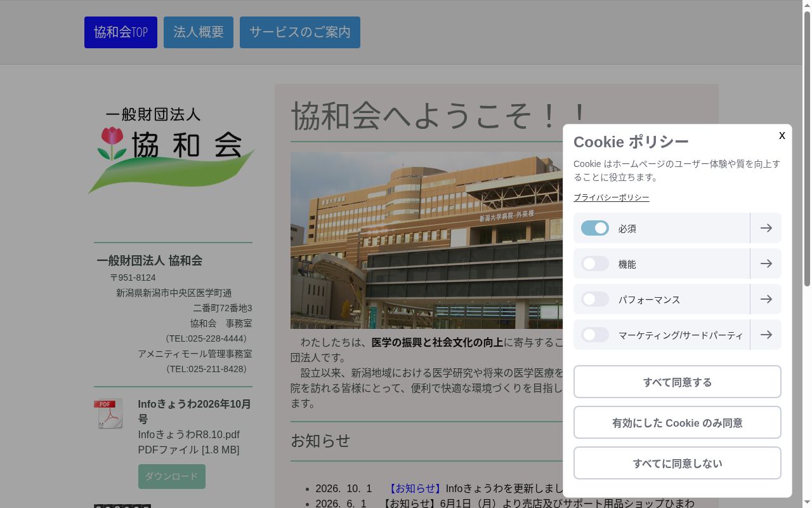
Task: Click the 一般財団法人 協和会 sidebar heading
Action: point(150,260)
